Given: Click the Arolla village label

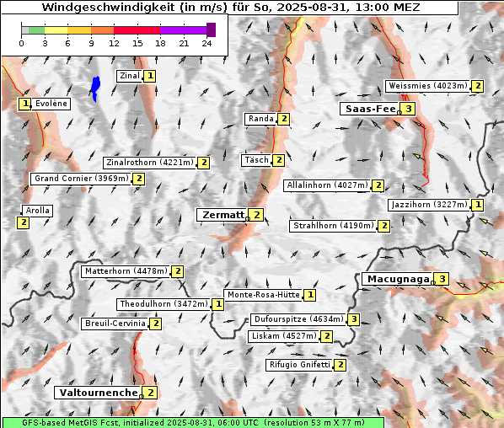Looking at the screenshot, I should click(x=37, y=211).
